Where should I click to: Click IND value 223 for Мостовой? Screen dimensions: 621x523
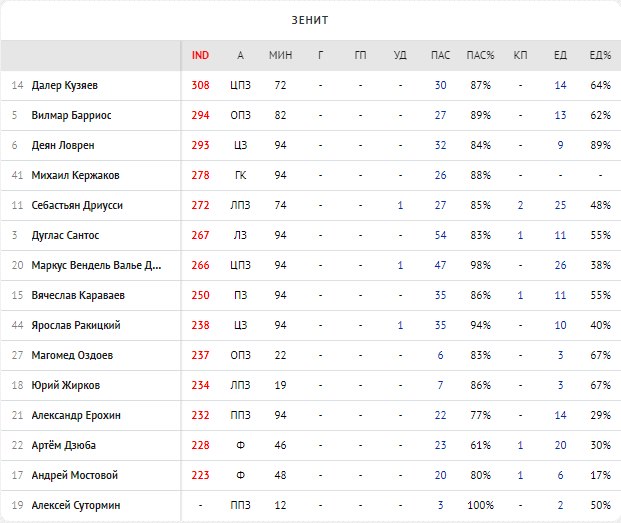click(200, 475)
